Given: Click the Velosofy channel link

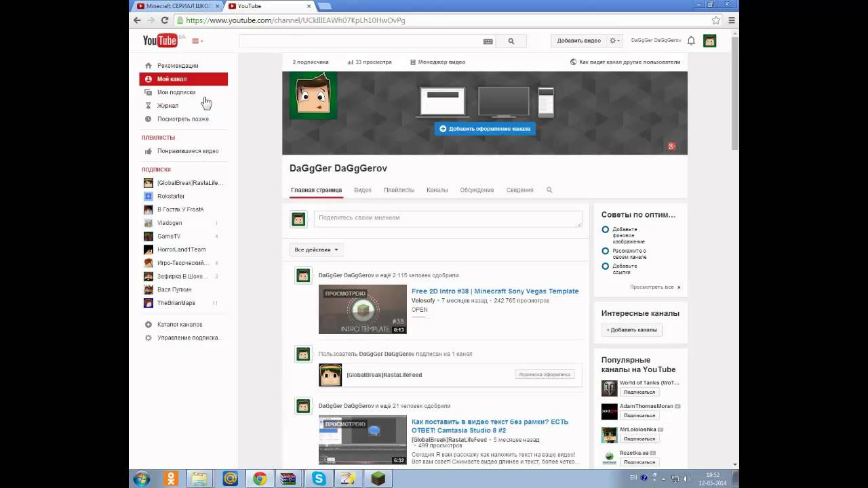Looking at the screenshot, I should coord(423,300).
